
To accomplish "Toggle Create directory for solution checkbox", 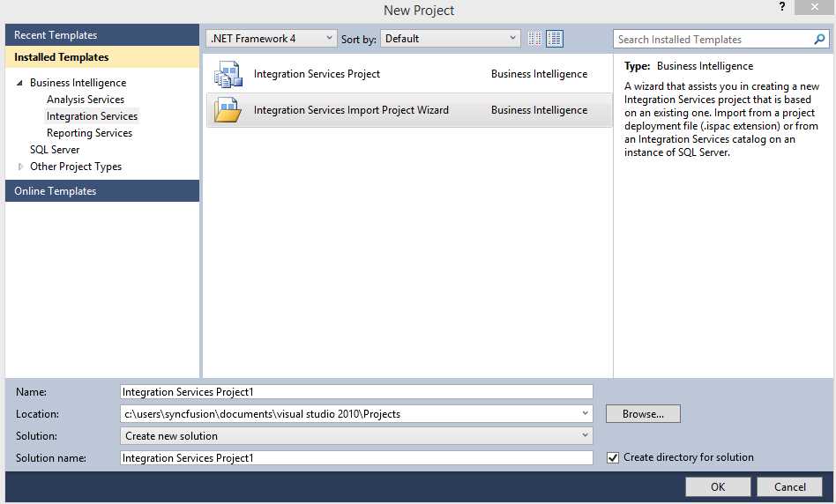I will (x=613, y=457).
